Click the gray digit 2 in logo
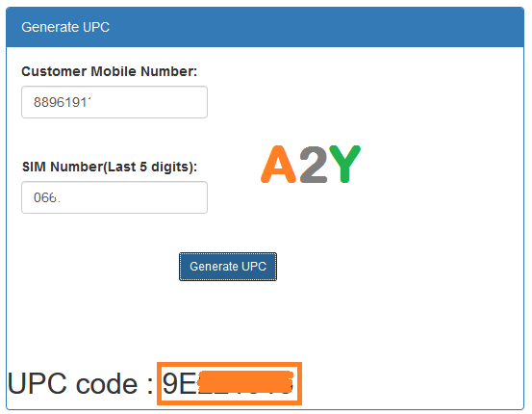Screen dimensions: 532x414 click(314, 165)
